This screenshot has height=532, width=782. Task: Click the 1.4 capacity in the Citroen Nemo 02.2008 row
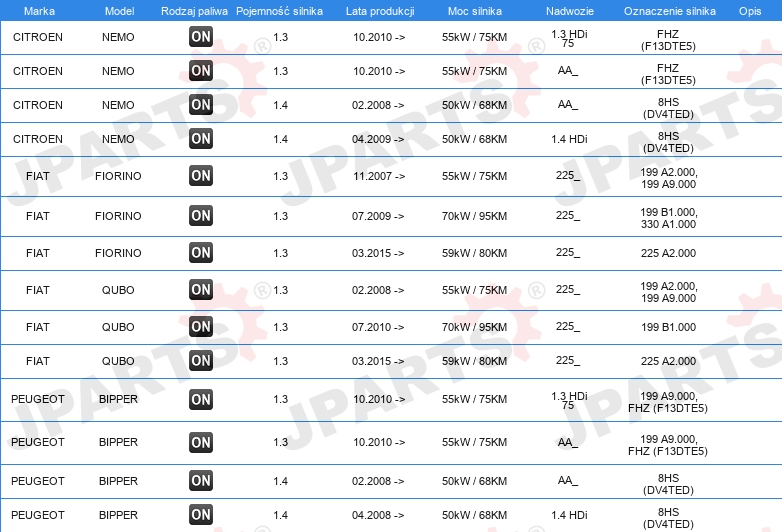coord(281,105)
